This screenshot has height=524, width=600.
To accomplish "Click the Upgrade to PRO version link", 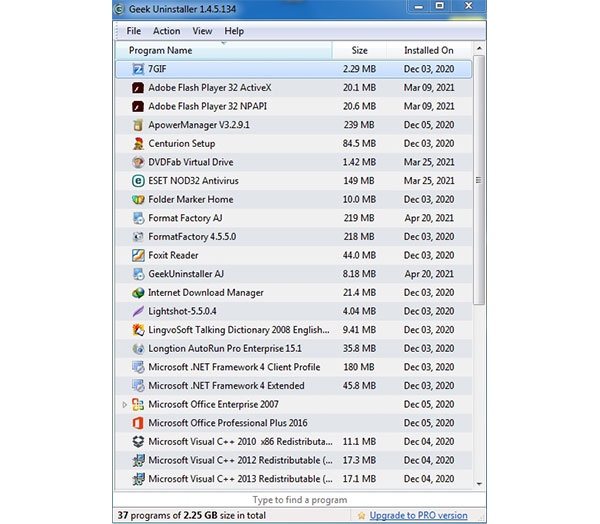I will [x=418, y=516].
